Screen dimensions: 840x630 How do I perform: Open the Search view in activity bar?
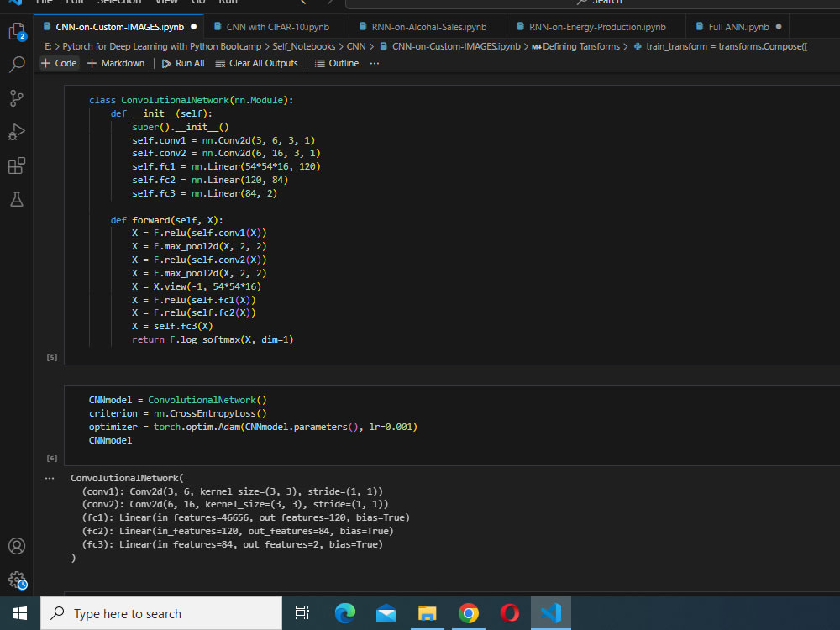pyautogui.click(x=17, y=65)
